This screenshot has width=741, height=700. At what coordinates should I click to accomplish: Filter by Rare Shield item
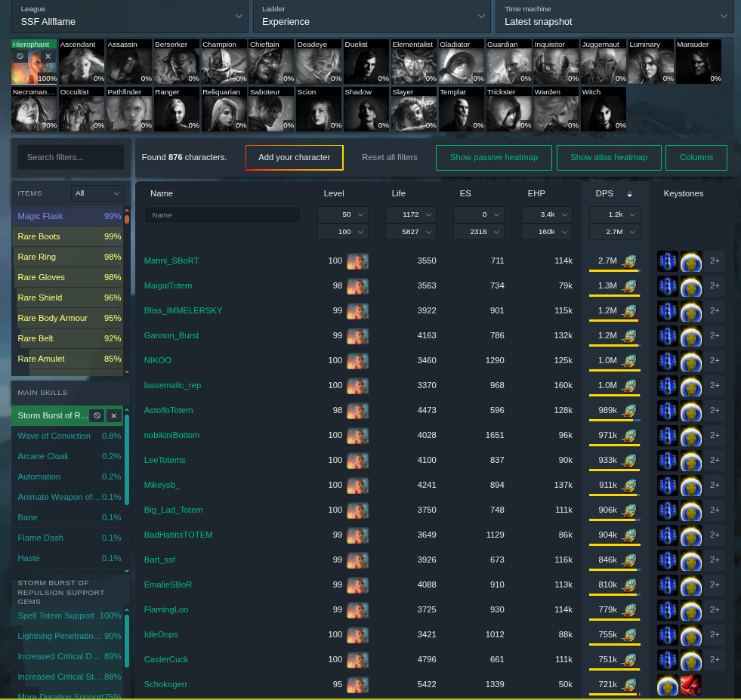67,298
